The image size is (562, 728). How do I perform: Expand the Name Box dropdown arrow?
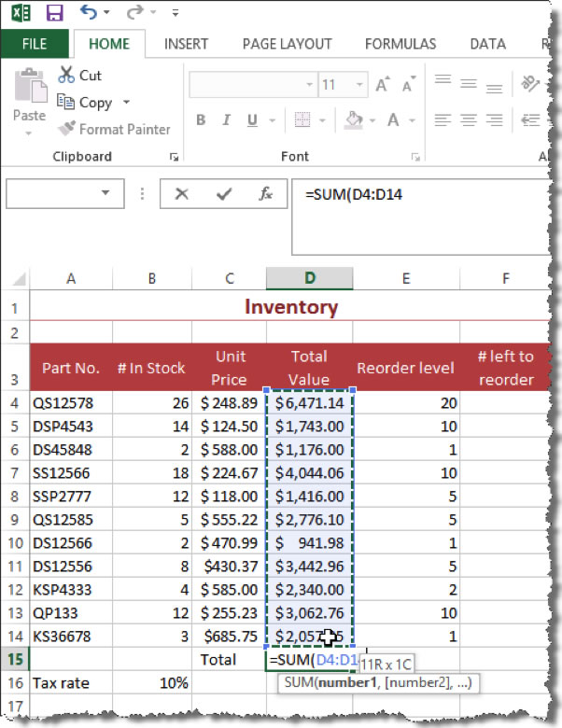[x=106, y=194]
